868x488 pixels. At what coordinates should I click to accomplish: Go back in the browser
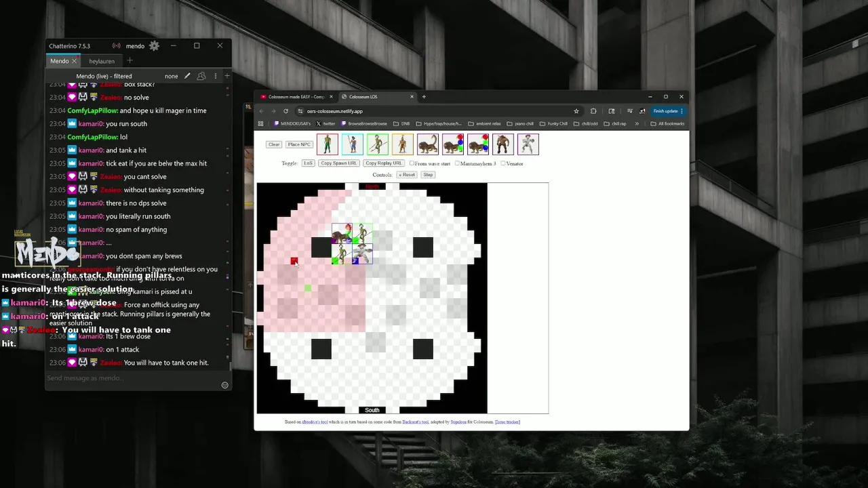262,111
